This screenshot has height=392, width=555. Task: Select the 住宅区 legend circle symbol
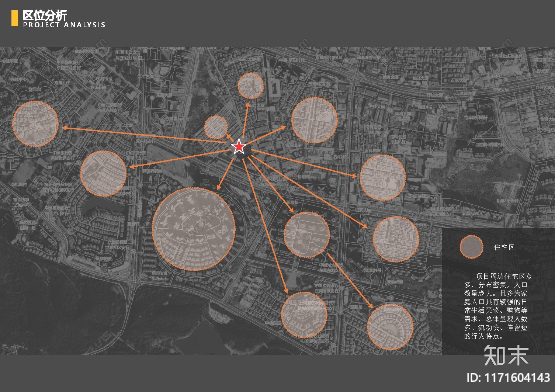(x=471, y=247)
